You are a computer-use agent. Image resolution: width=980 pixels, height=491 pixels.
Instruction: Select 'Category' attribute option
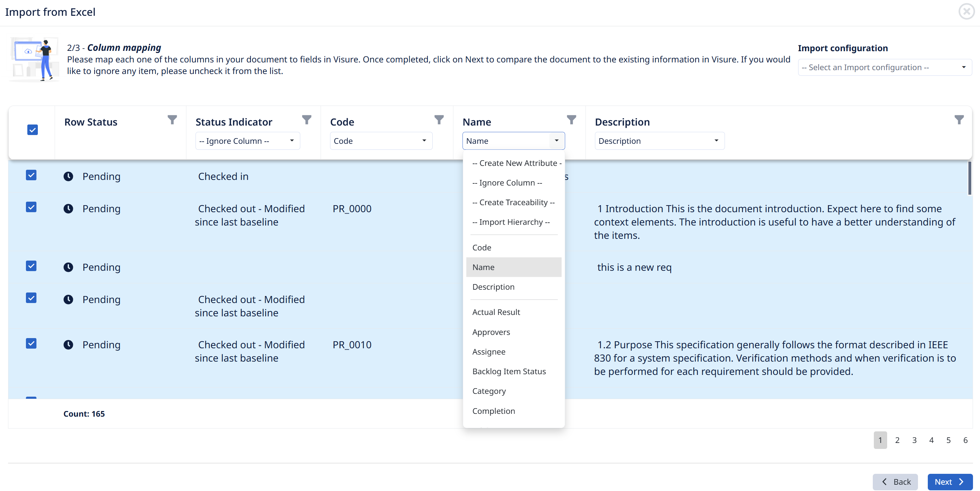pyautogui.click(x=514, y=391)
